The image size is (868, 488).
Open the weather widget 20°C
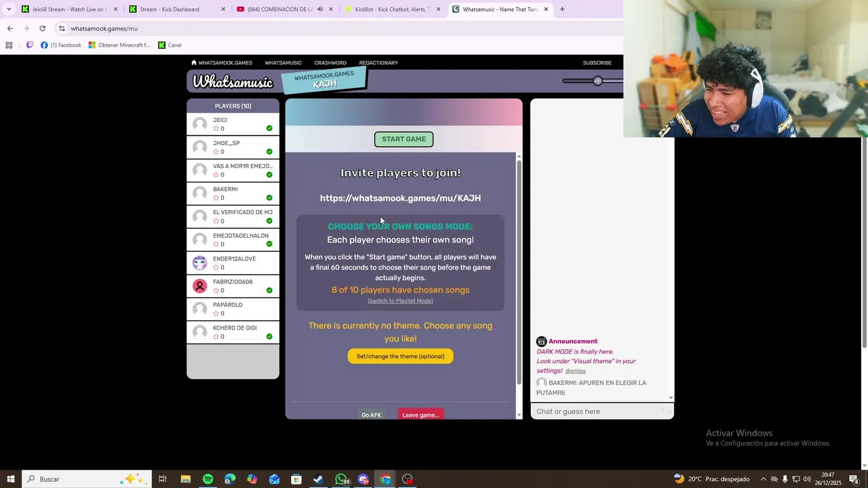(711, 479)
